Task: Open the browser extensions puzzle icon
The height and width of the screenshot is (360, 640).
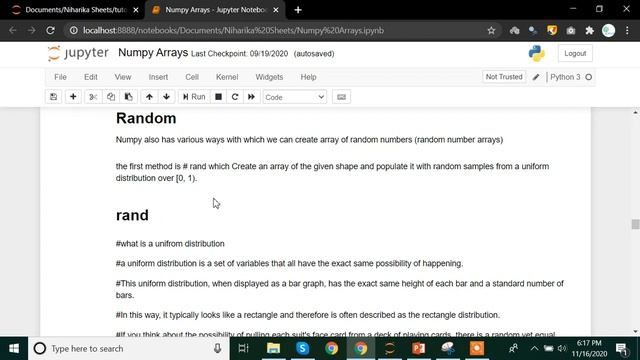Action: click(589, 30)
